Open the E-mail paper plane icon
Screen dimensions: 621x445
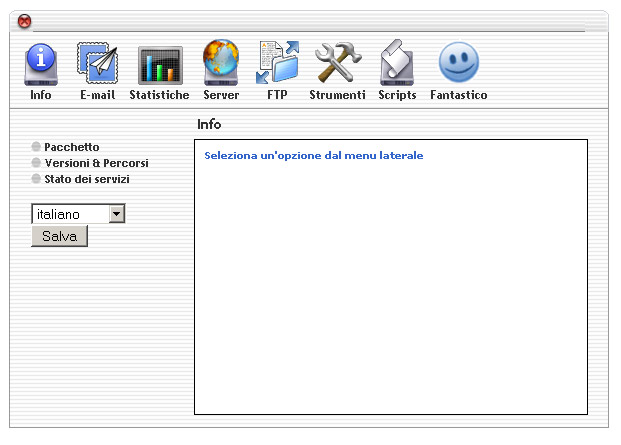[97, 63]
